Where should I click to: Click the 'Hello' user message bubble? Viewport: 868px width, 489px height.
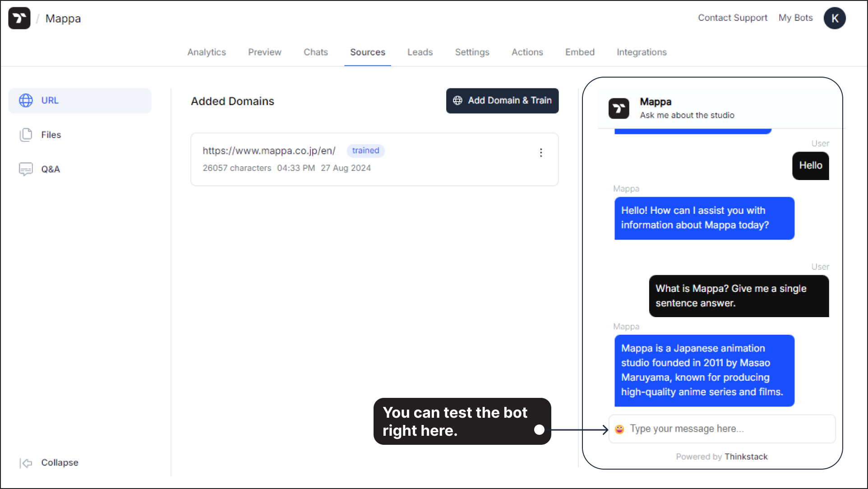pos(810,166)
